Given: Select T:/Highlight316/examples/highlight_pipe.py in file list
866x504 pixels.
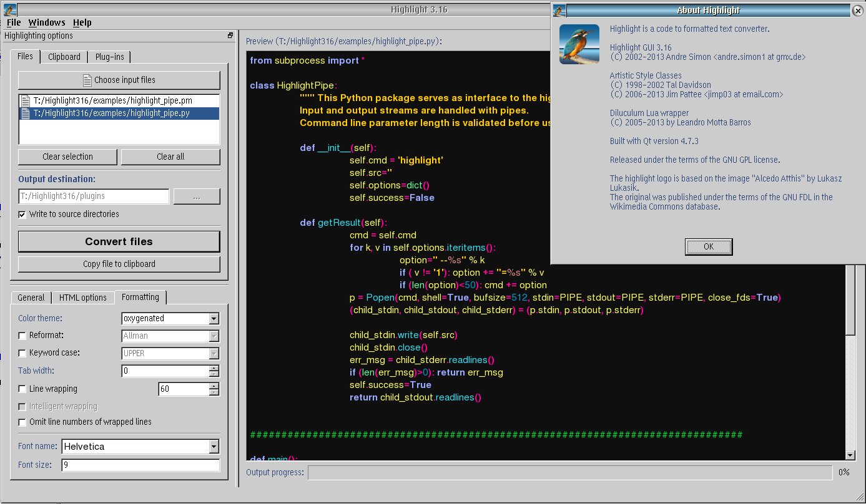Looking at the screenshot, I should pyautogui.click(x=119, y=114).
